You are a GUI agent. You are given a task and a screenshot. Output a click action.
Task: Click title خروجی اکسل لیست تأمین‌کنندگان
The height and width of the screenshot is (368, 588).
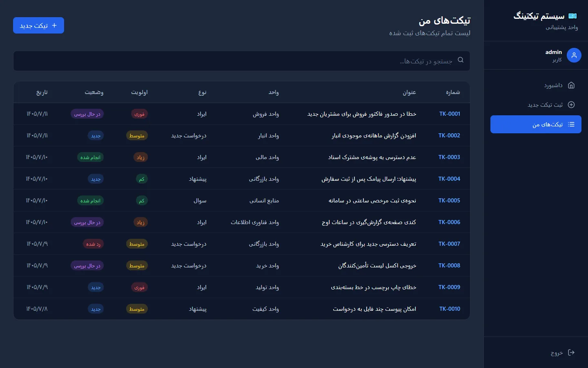point(377,265)
